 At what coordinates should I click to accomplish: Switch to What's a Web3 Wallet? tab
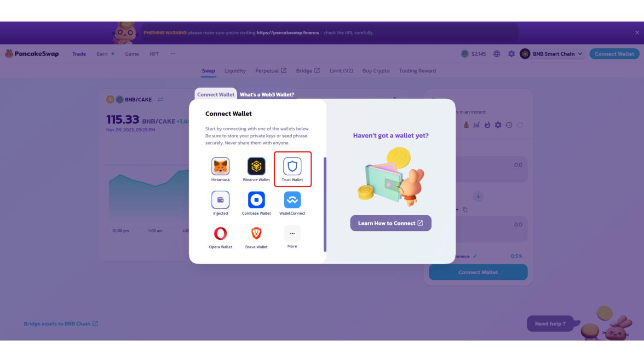[x=267, y=94]
